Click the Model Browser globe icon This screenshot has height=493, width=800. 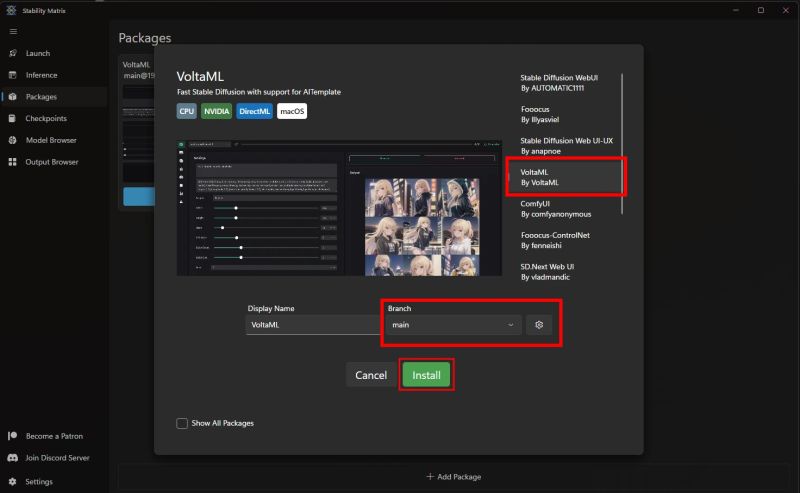click(13, 140)
